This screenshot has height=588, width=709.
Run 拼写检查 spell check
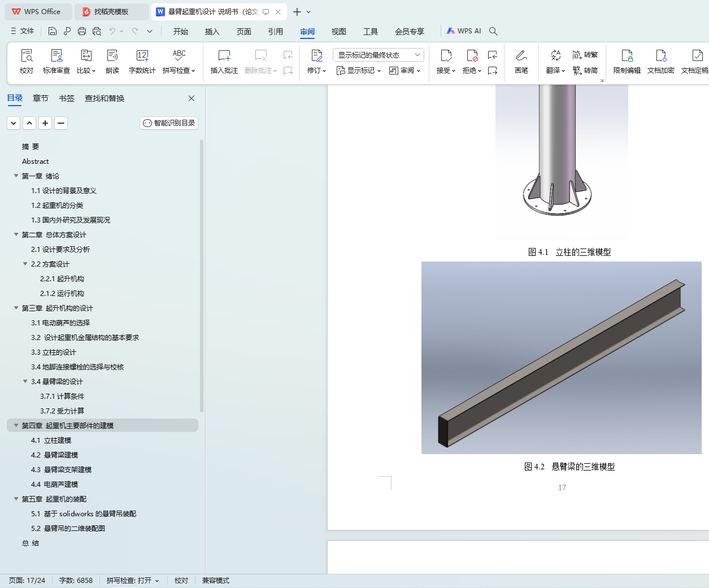(x=179, y=62)
